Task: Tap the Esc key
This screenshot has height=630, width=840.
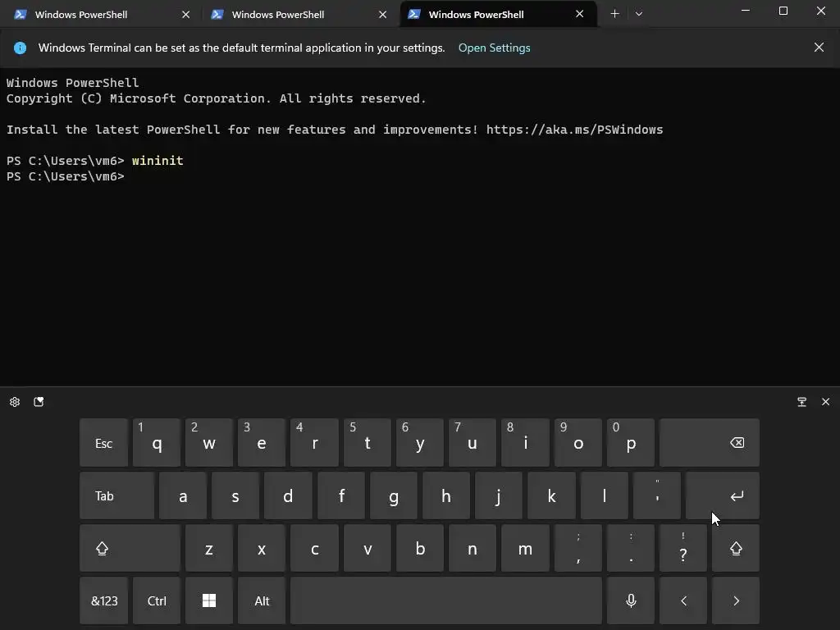Action: click(x=104, y=442)
